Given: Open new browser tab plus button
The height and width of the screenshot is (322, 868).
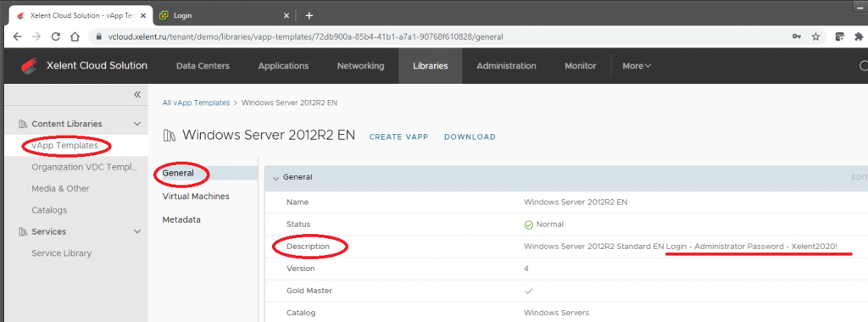Looking at the screenshot, I should (x=309, y=15).
